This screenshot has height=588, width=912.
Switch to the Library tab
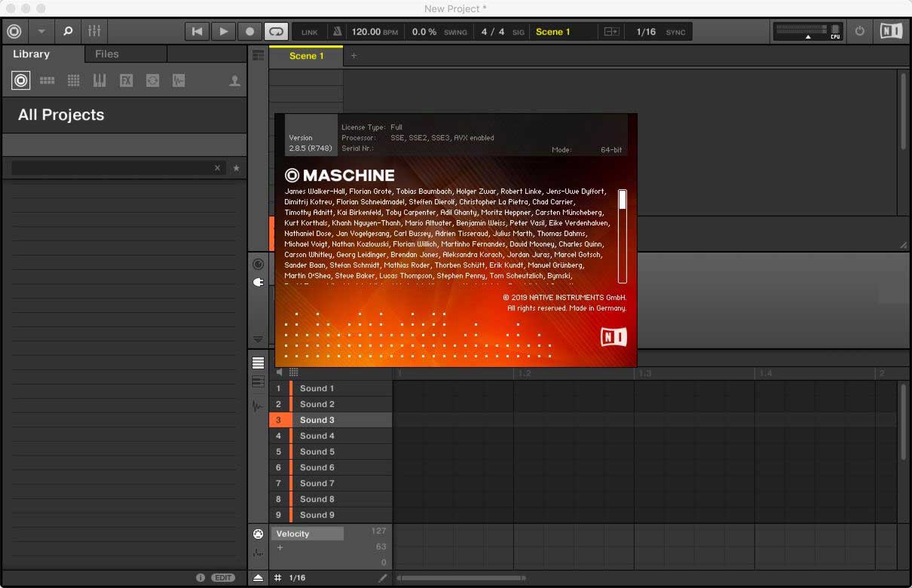coord(32,54)
